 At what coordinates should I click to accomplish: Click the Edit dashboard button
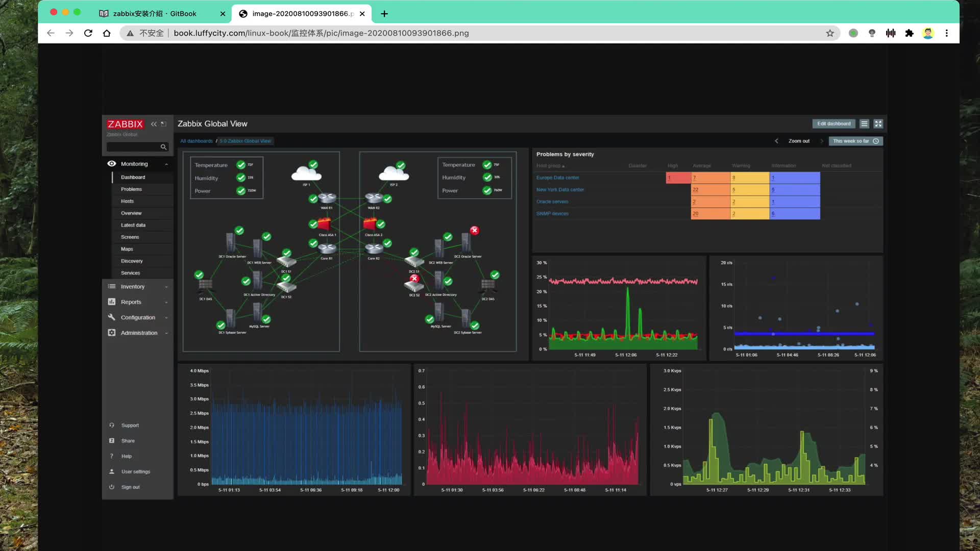pos(834,124)
